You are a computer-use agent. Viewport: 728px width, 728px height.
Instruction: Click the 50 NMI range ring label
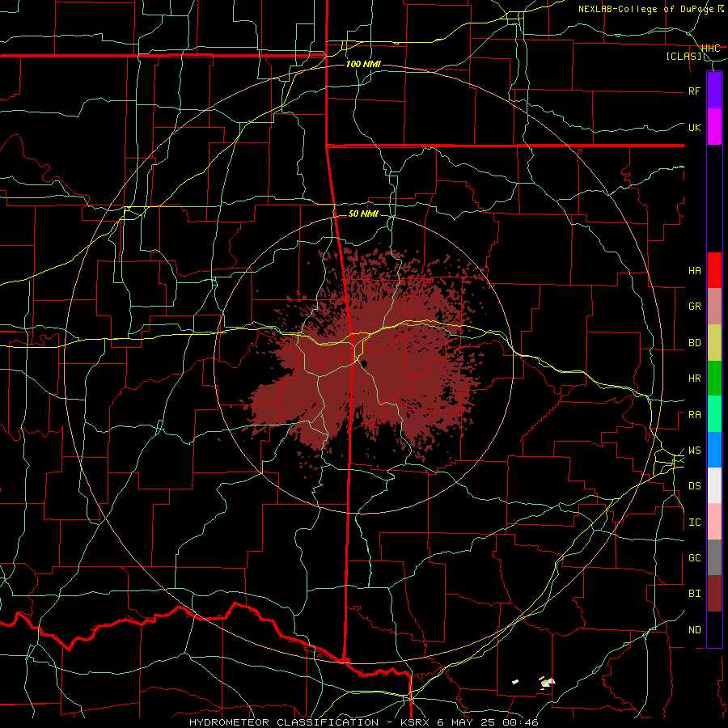363,214
